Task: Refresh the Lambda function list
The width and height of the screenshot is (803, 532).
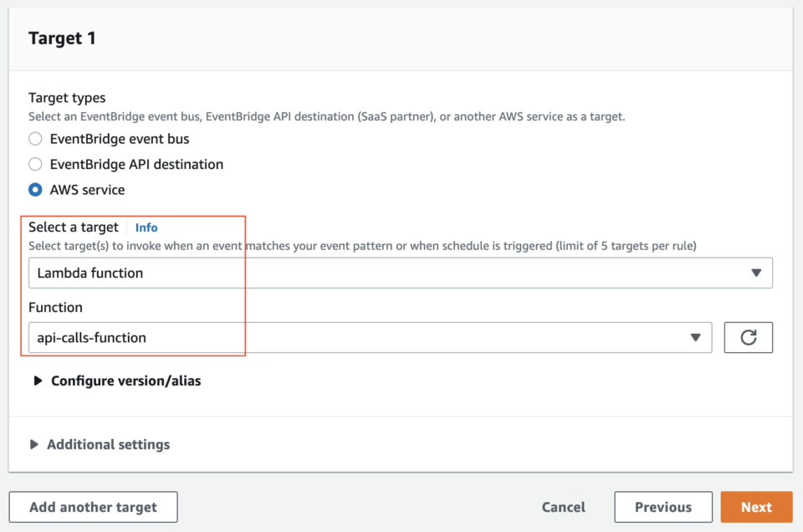Action: point(748,337)
